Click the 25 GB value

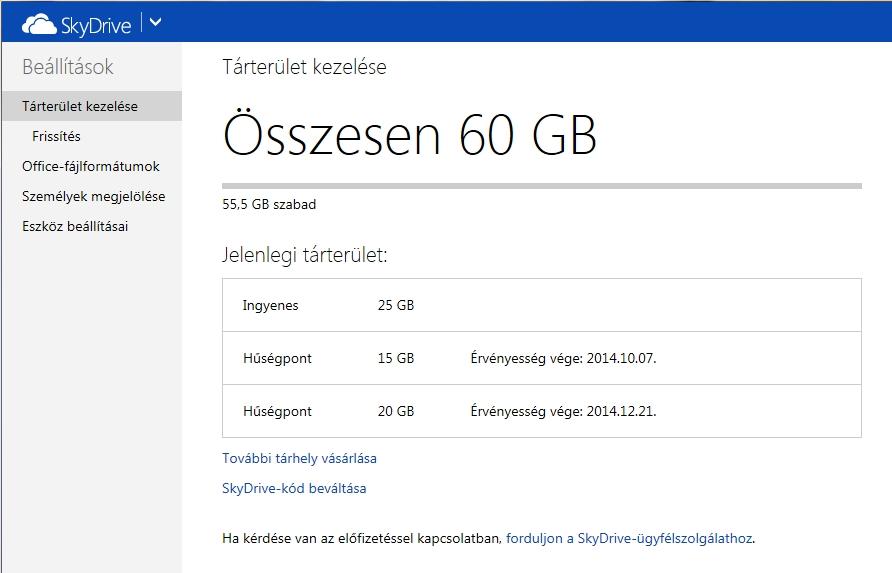click(x=396, y=305)
